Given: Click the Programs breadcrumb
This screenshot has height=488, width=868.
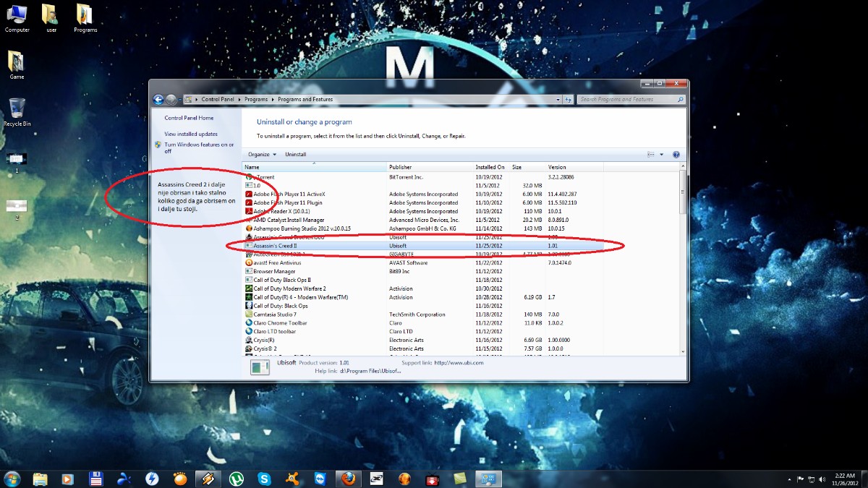Looking at the screenshot, I should [256, 100].
